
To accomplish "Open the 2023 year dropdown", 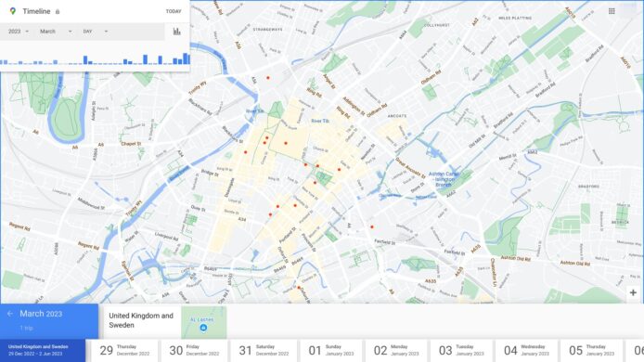I will tap(19, 32).
